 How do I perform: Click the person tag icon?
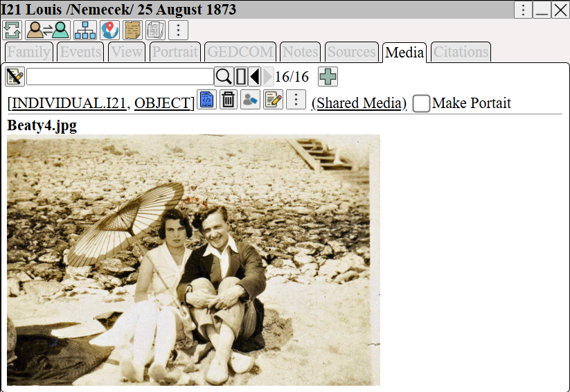click(250, 99)
